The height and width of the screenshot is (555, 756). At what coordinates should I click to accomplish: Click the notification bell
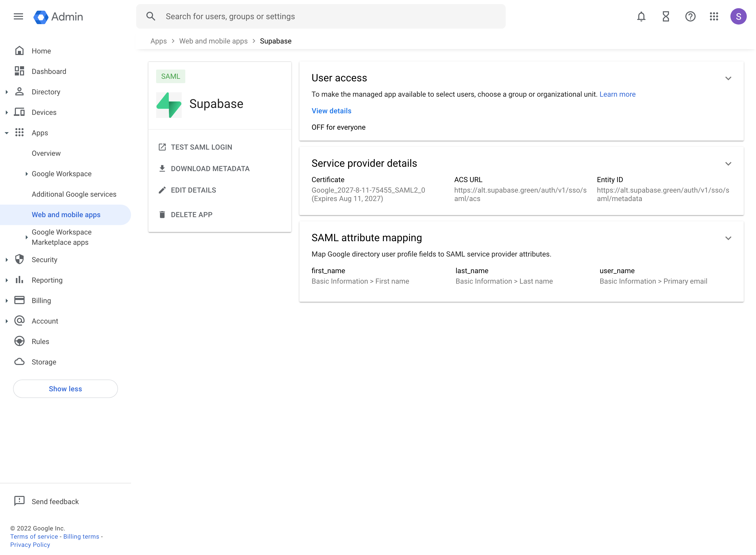[x=641, y=16]
